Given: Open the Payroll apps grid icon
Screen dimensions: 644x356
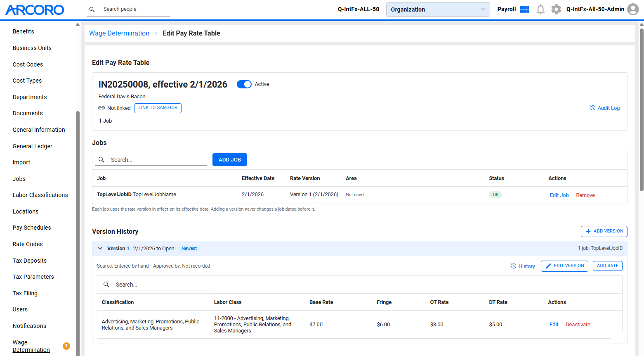Looking at the screenshot, I should click(x=525, y=9).
